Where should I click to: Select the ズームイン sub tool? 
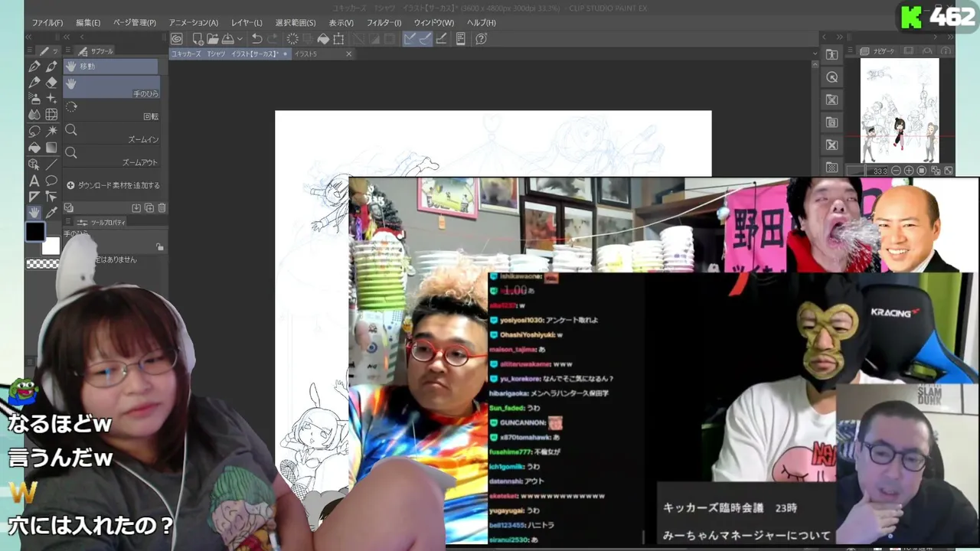click(112, 133)
